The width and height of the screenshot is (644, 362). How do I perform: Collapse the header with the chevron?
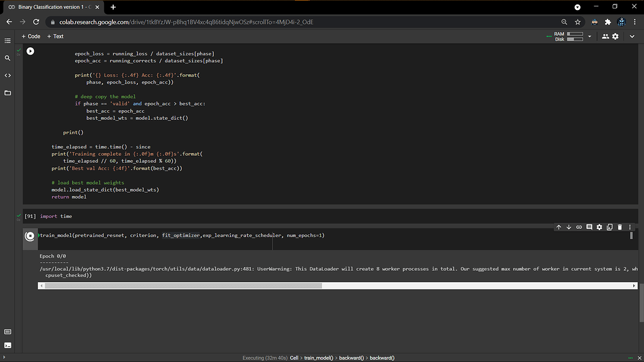pos(631,36)
